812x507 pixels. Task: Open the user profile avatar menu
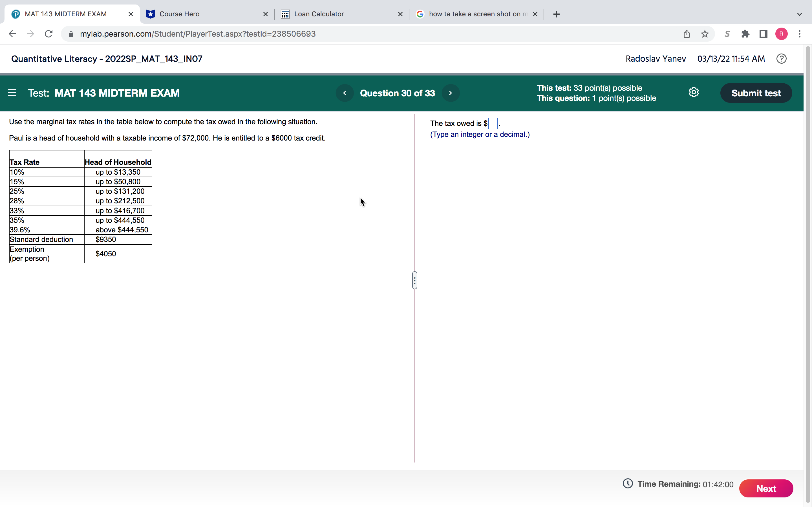781,34
